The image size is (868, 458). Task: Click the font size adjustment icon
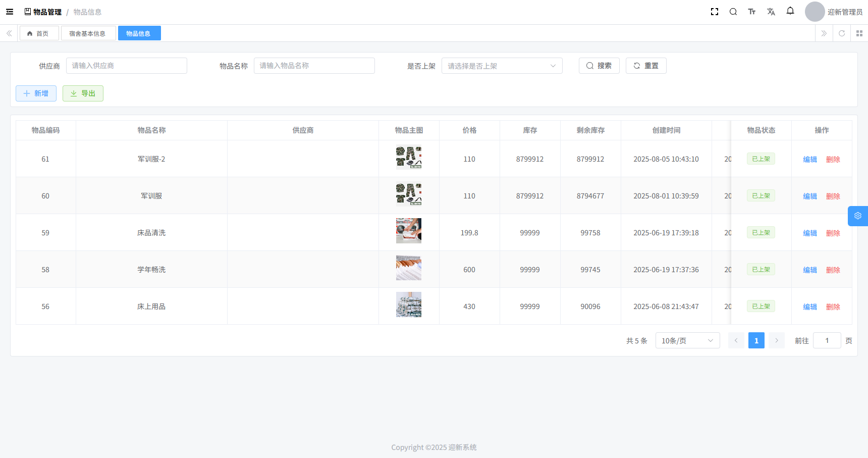point(751,12)
